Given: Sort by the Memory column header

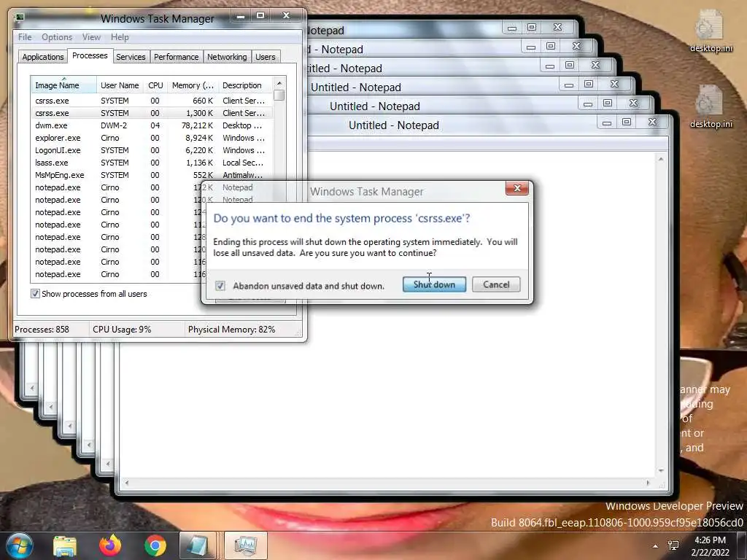Looking at the screenshot, I should [193, 85].
